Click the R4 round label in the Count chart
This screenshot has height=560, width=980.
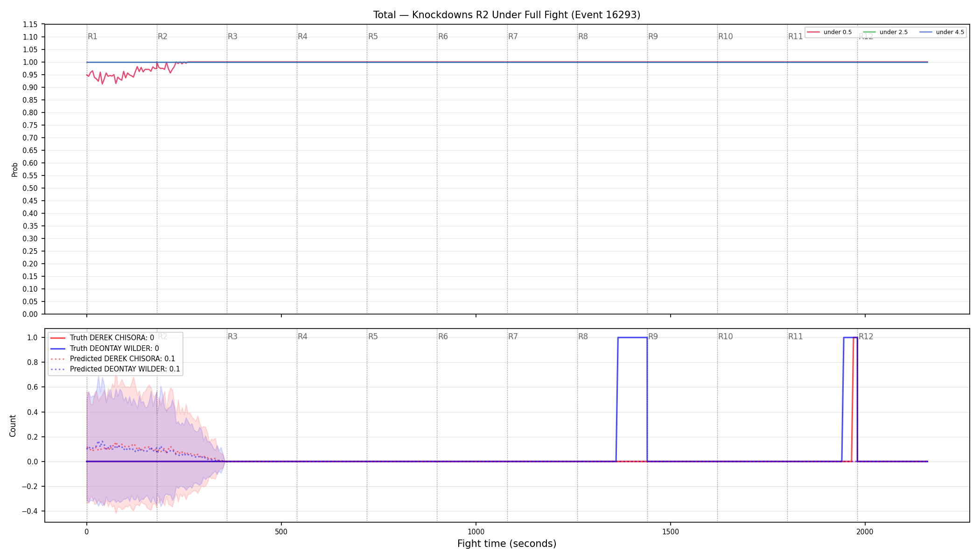(x=302, y=336)
